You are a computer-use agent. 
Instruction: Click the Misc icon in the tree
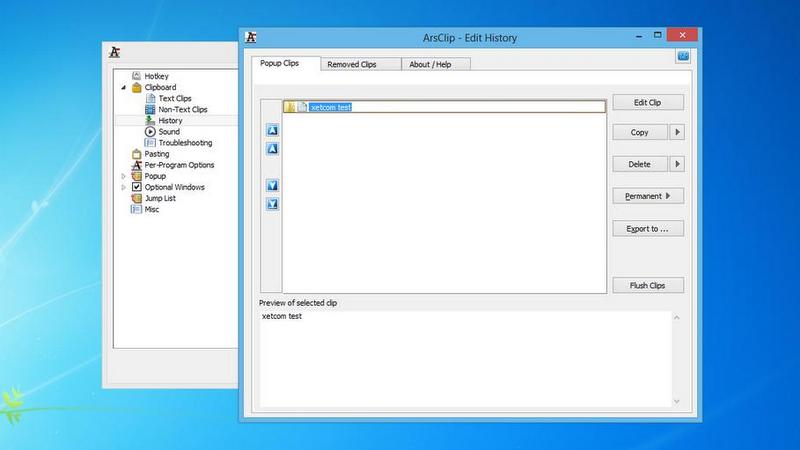[x=136, y=209]
